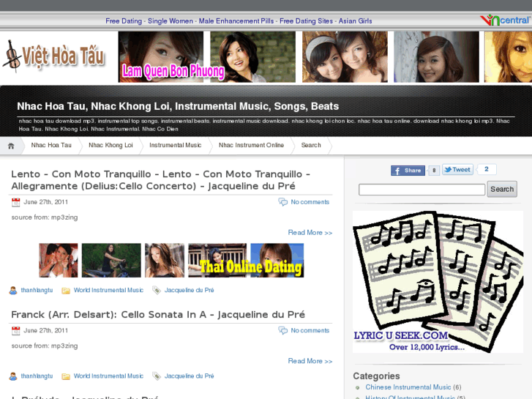
Task: Click the comment bubble icon on the Lento post
Action: click(283, 202)
